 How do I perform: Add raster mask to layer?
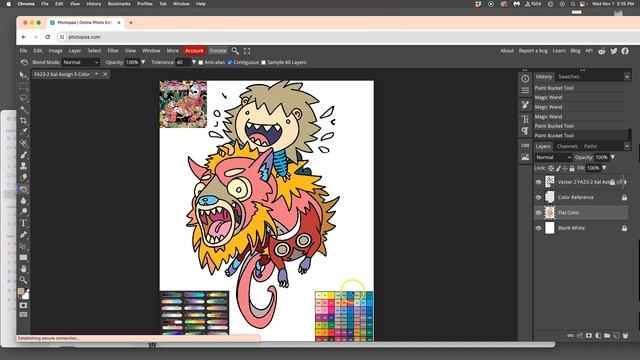coord(589,336)
